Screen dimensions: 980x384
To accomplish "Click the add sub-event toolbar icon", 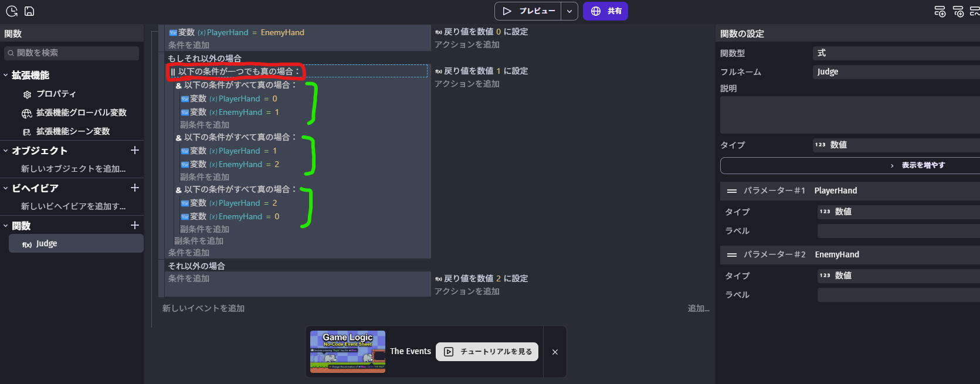I will (958, 11).
